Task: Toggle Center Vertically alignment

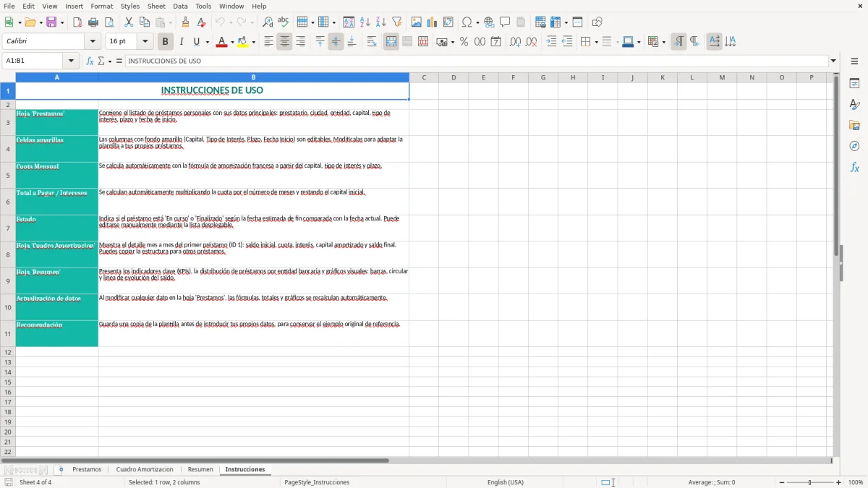Action: pos(336,42)
